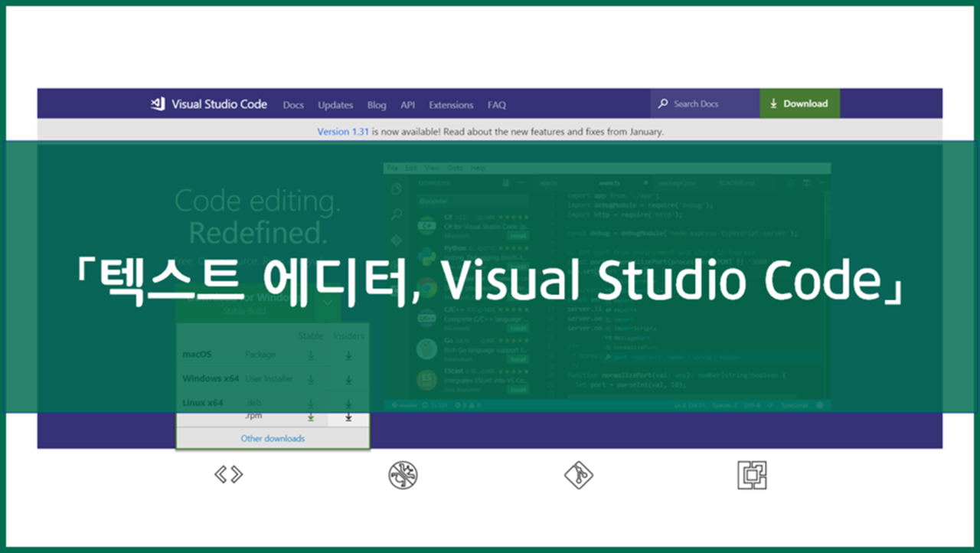Download Stable Windows x64 User Installer

(x=311, y=379)
